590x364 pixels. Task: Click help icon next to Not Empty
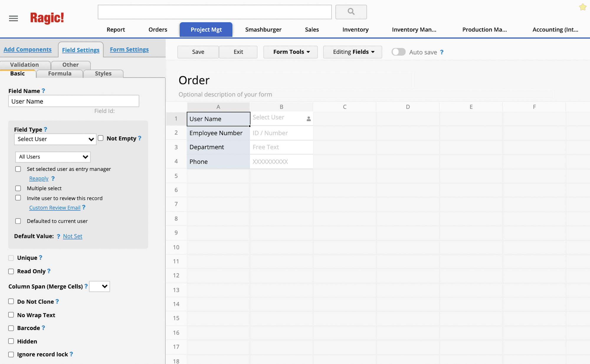[140, 138]
